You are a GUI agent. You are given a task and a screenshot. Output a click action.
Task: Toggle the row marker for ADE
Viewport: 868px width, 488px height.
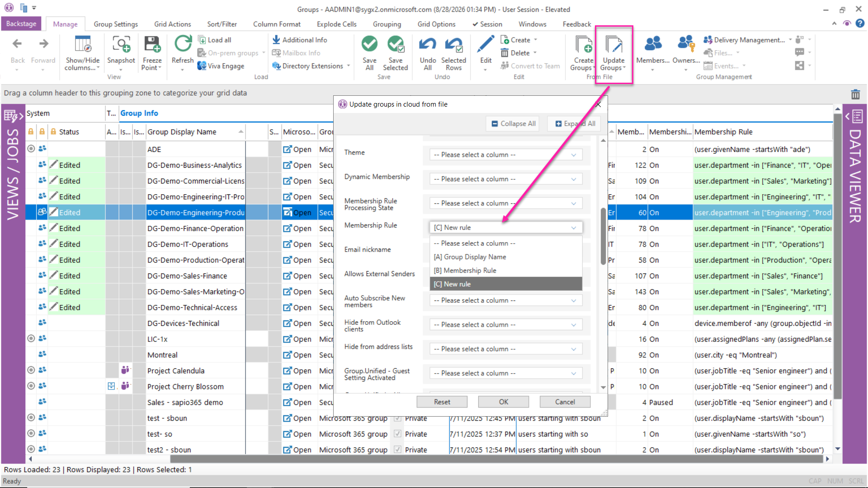tap(31, 148)
